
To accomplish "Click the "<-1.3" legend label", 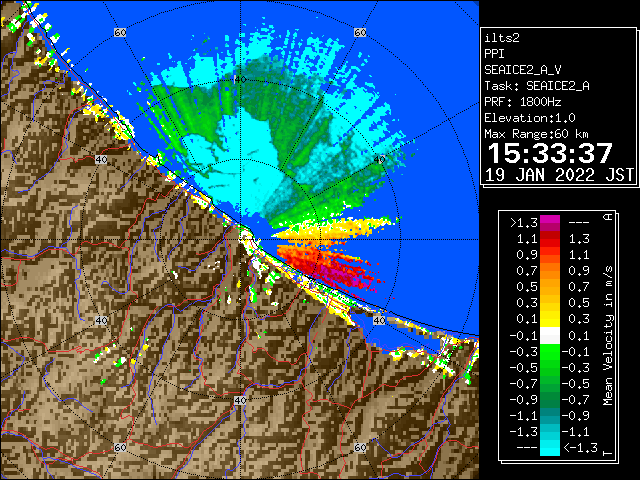I will tap(580, 448).
